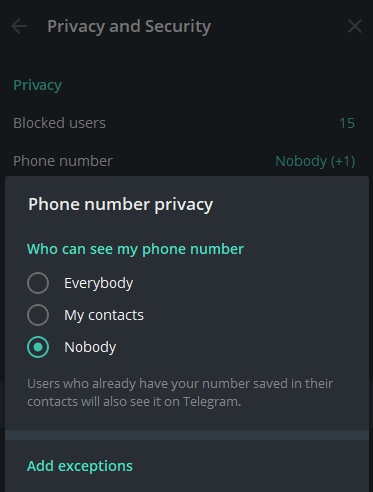Close Privacy and Security with the X icon
This screenshot has width=373, height=492.
coord(355,26)
